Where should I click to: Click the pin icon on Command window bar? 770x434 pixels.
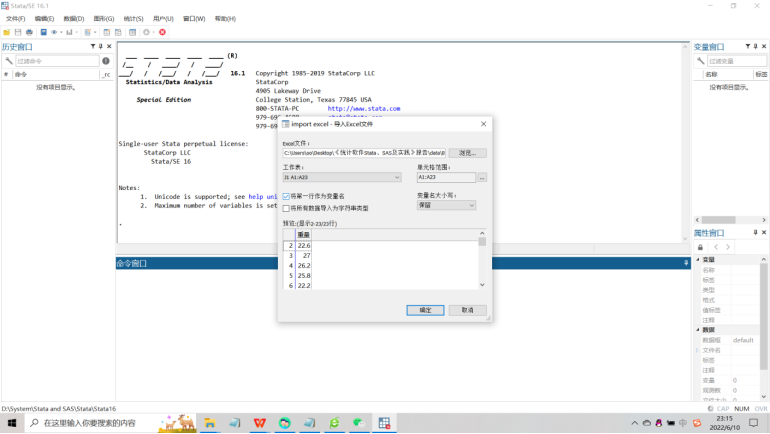[686, 263]
